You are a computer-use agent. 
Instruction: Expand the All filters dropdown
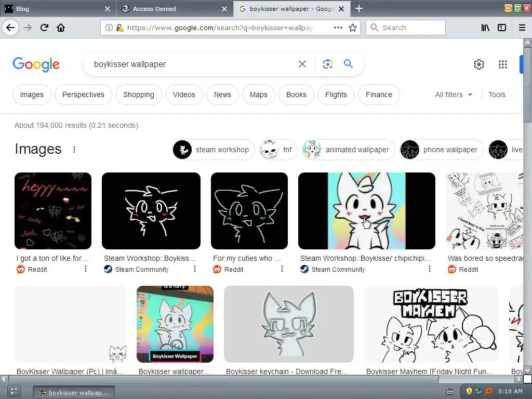click(454, 95)
